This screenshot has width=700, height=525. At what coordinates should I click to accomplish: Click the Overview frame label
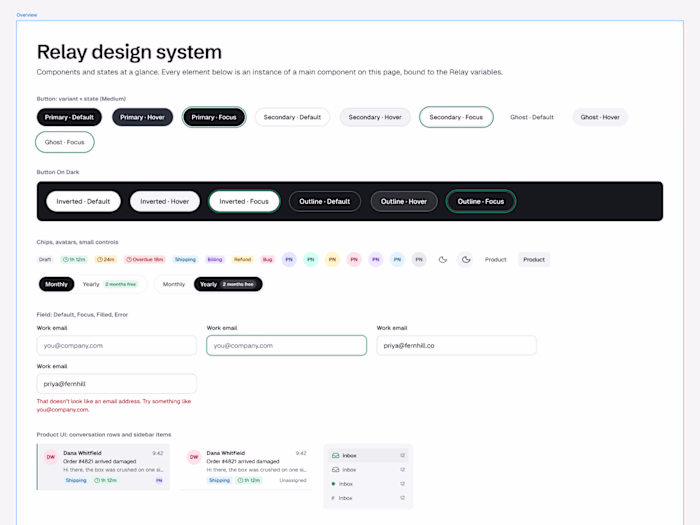(27, 15)
